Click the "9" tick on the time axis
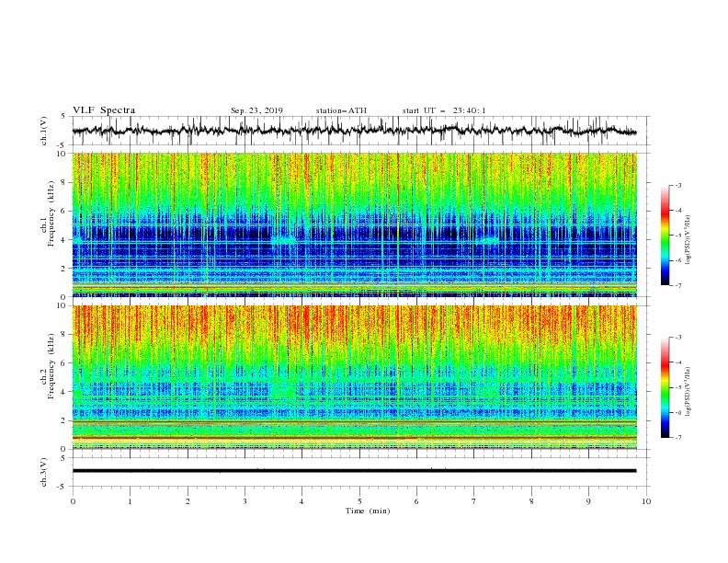Viewport: 728px width, 563px height. coord(588,501)
